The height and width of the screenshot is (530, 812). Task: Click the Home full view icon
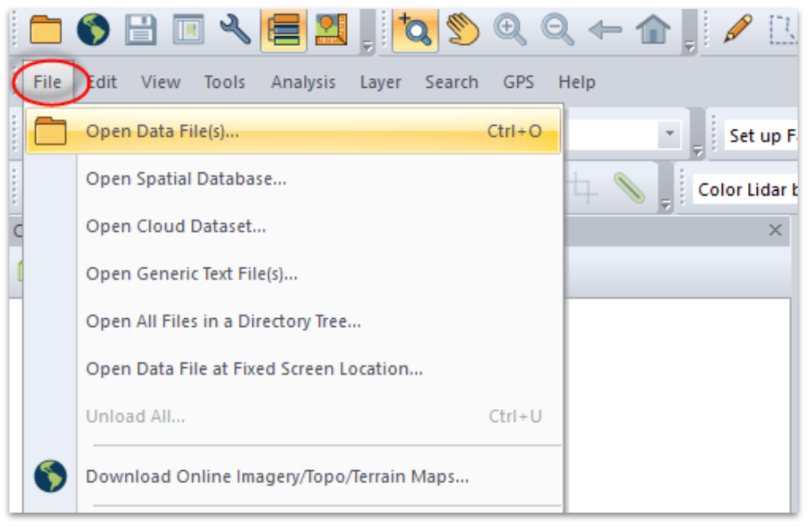pyautogui.click(x=653, y=30)
